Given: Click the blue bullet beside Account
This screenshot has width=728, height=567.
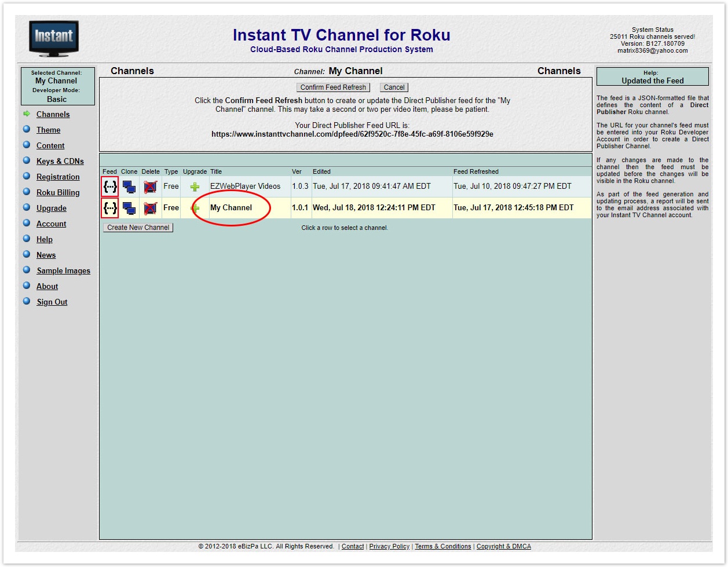Looking at the screenshot, I should tap(27, 223).
